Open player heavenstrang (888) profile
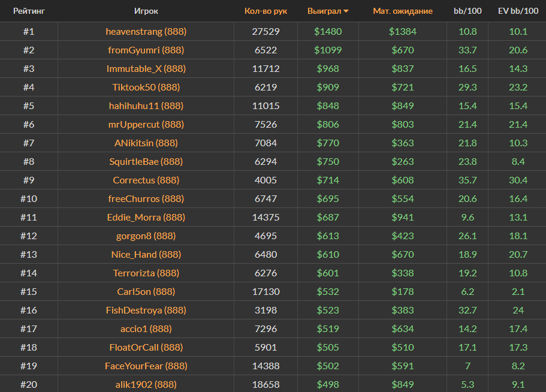Image resolution: width=546 pixels, height=392 pixels. 146,31
